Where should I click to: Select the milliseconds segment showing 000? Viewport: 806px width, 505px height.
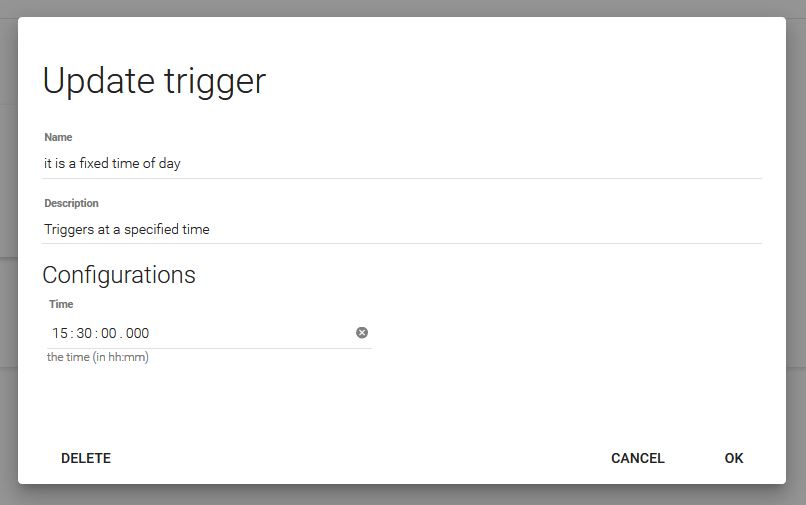137,333
